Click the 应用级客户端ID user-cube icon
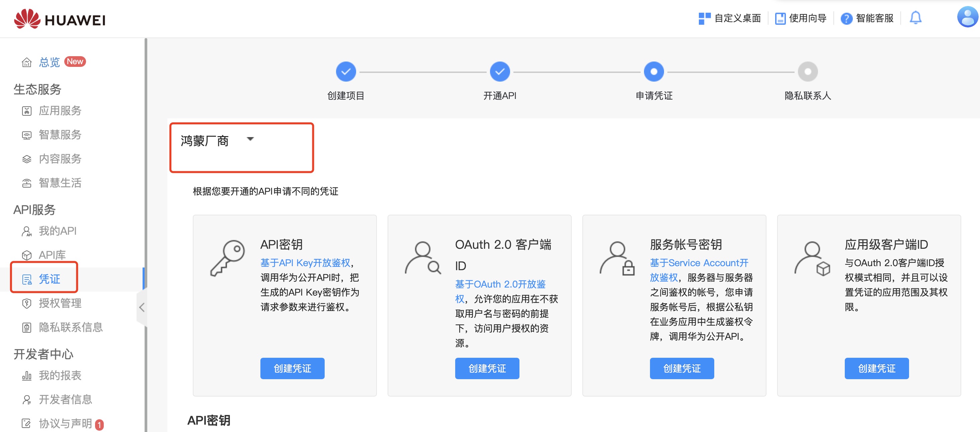Screen dimensions: 980x432 click(x=813, y=258)
